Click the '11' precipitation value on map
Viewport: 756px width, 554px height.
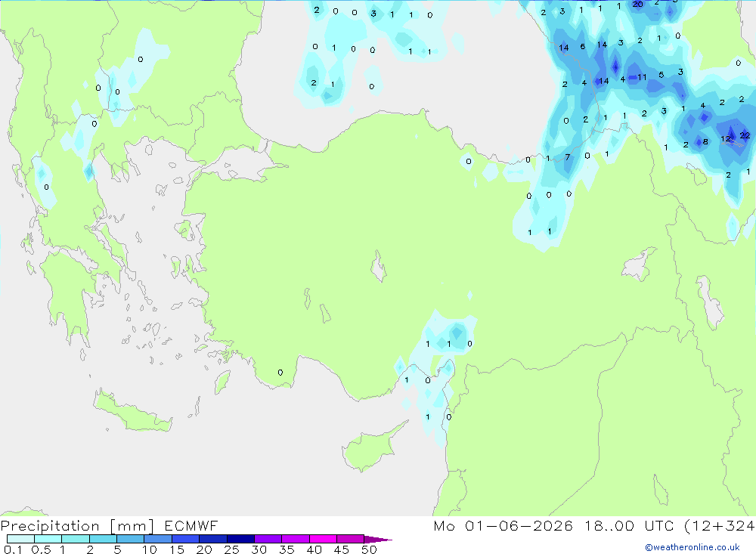pos(642,77)
